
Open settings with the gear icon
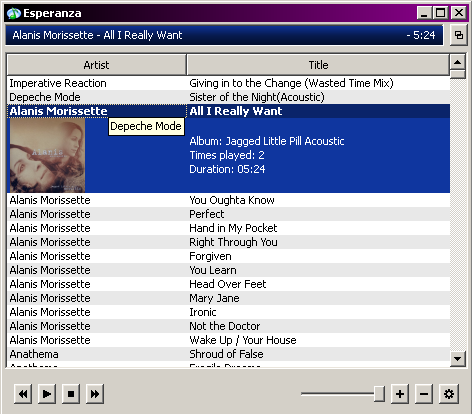(449, 394)
